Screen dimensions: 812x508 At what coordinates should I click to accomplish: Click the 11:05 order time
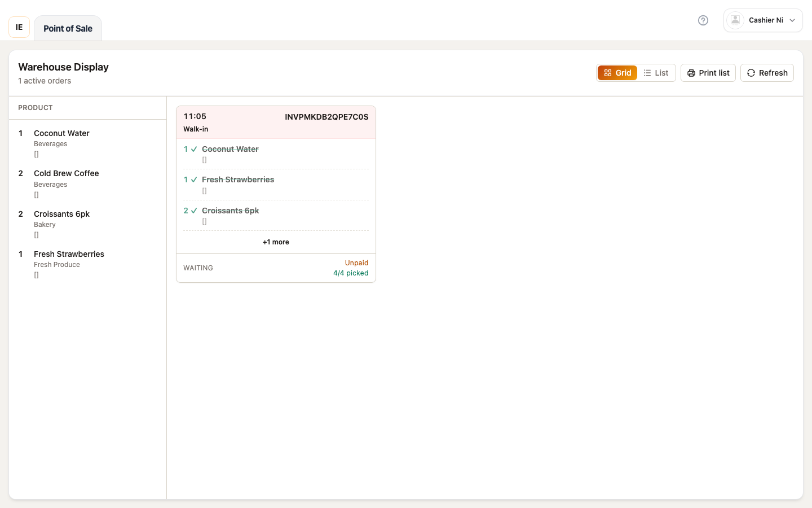195,116
